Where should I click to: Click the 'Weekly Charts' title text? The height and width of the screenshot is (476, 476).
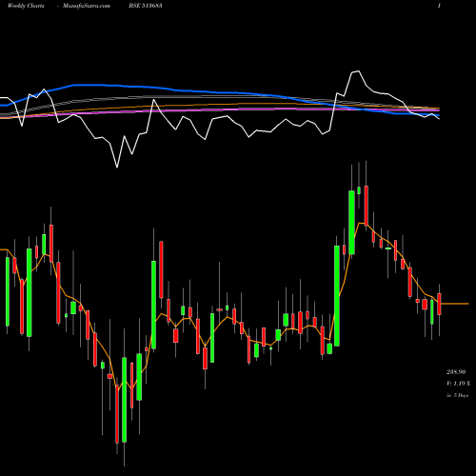(26, 6)
